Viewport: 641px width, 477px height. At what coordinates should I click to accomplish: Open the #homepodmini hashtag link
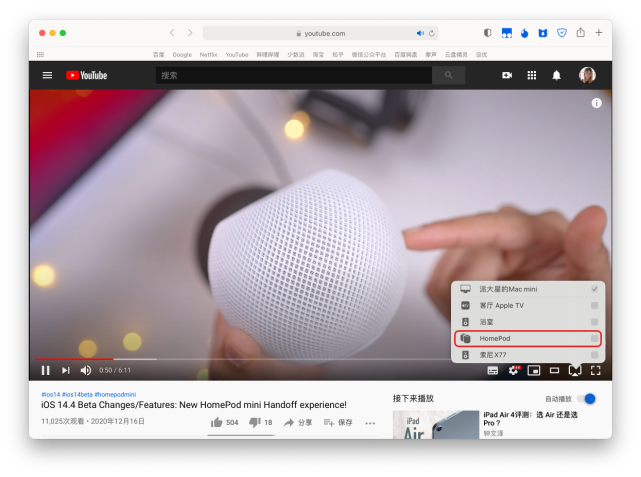[115, 394]
